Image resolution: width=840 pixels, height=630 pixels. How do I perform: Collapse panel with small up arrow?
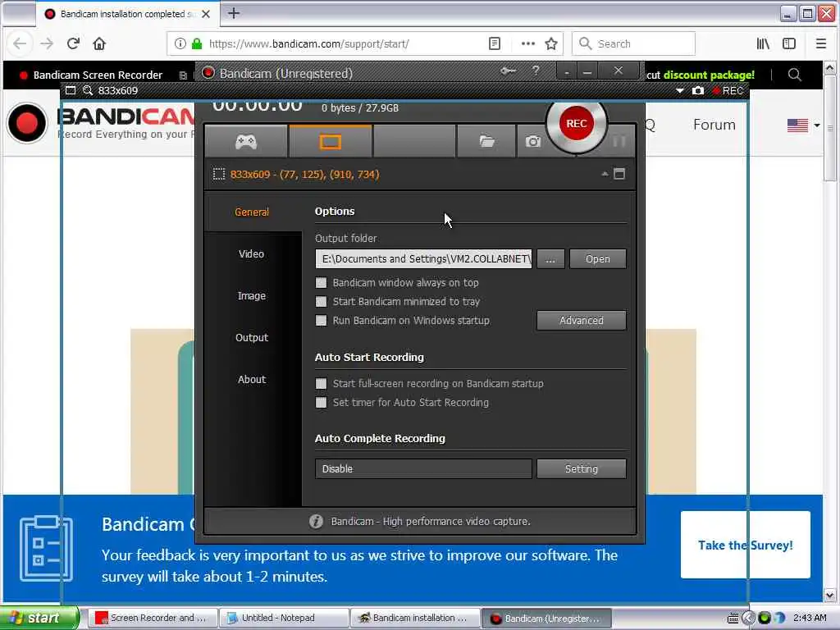605,174
